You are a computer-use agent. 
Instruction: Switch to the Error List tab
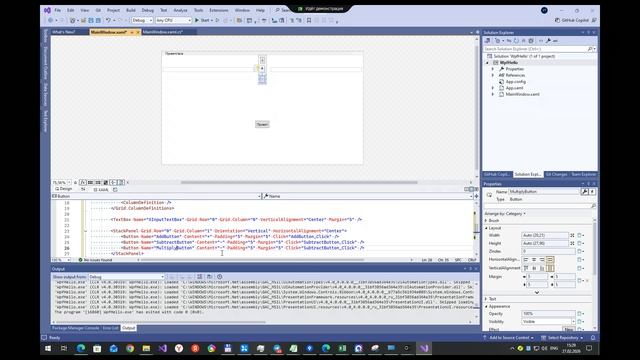pyautogui.click(x=110, y=328)
